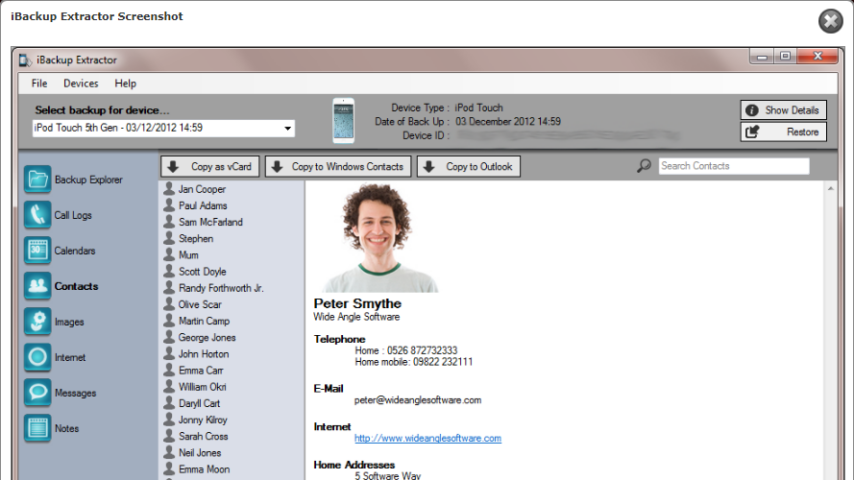
Task: Click the email peter@wideanglesoftware.com
Action: [x=418, y=400]
